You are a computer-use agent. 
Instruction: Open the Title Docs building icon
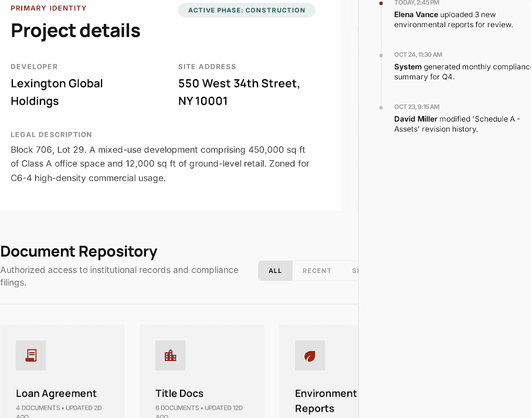[170, 355]
